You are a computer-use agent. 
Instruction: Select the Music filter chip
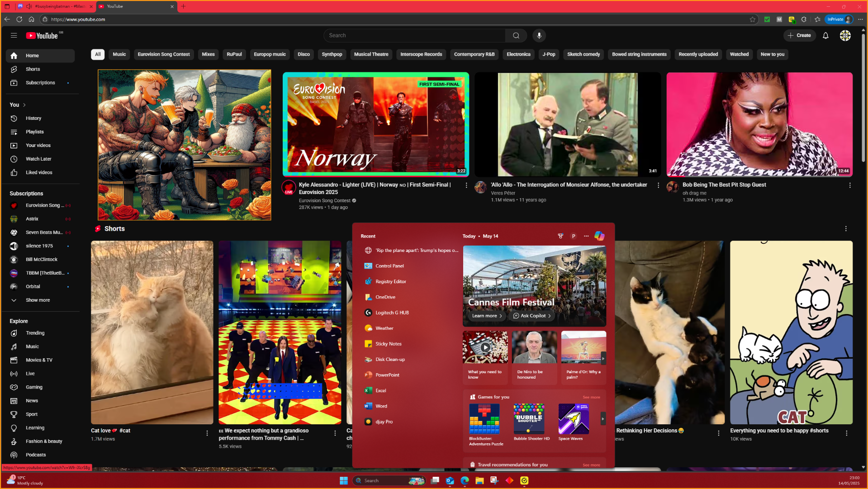(119, 54)
